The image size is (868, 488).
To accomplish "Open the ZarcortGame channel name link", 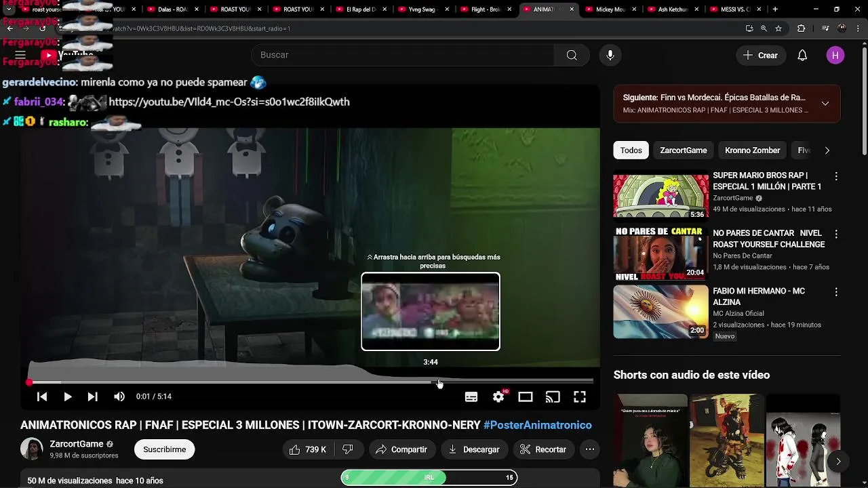I will pos(77,444).
